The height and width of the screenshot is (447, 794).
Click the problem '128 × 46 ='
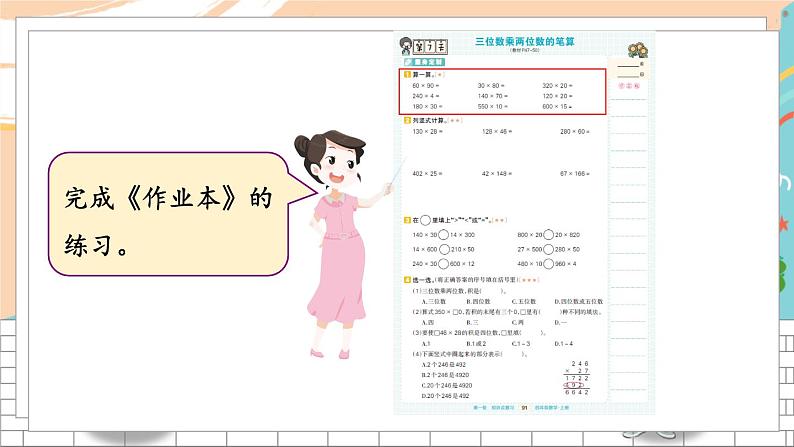(x=497, y=131)
